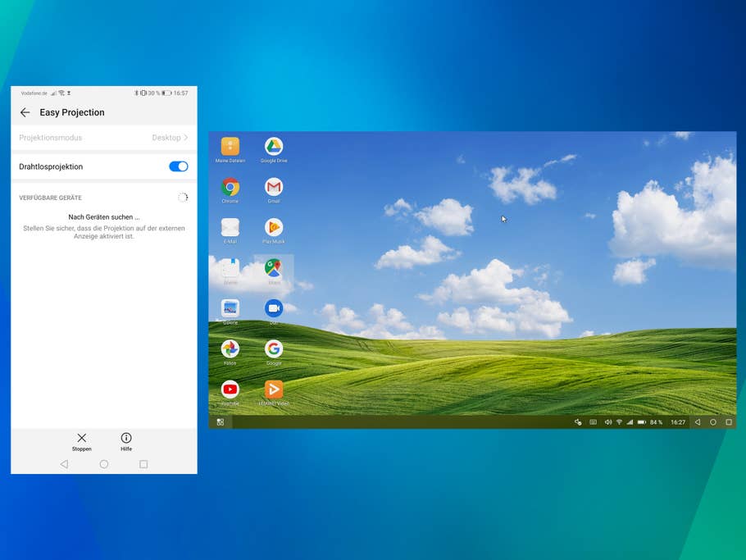Screen dimensions: 746x560
Task: Open the Gmail app icon
Action: [274, 187]
